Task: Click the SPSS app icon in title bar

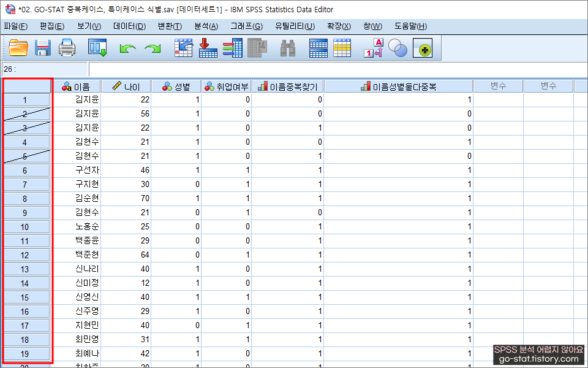Action: [x=10, y=9]
